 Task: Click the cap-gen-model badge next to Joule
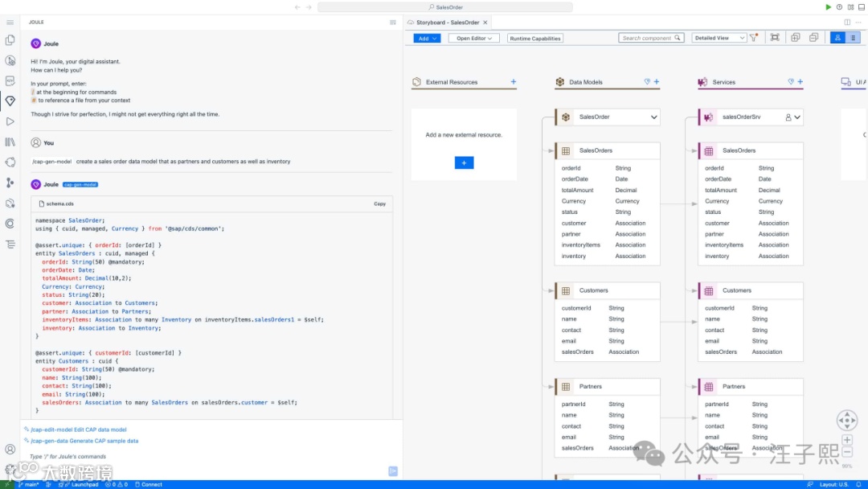pyautogui.click(x=80, y=184)
